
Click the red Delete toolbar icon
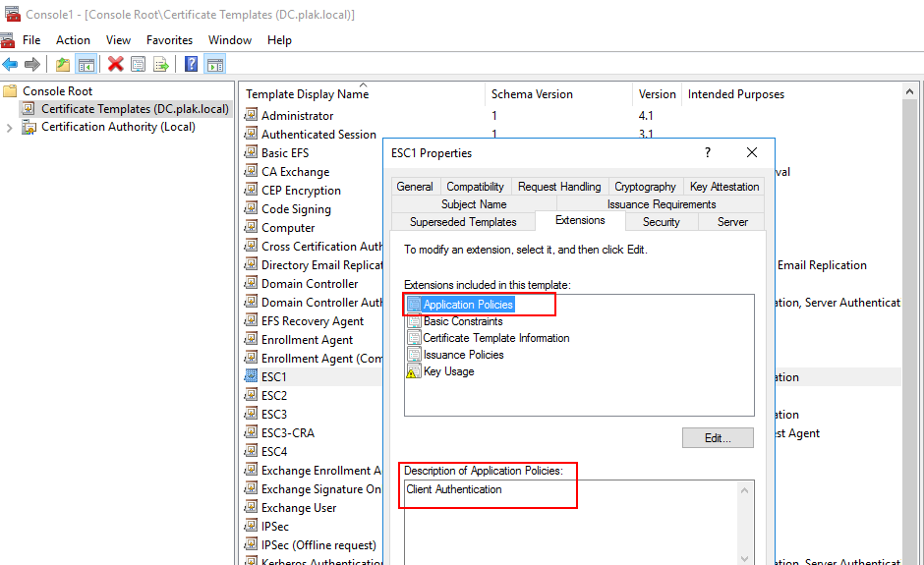click(x=116, y=65)
